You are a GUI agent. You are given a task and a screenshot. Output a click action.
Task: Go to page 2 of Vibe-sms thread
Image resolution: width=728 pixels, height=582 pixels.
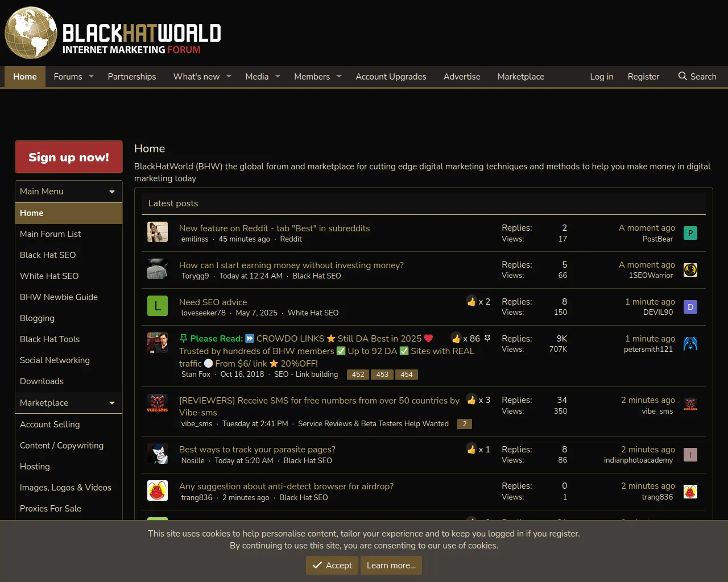tap(465, 424)
